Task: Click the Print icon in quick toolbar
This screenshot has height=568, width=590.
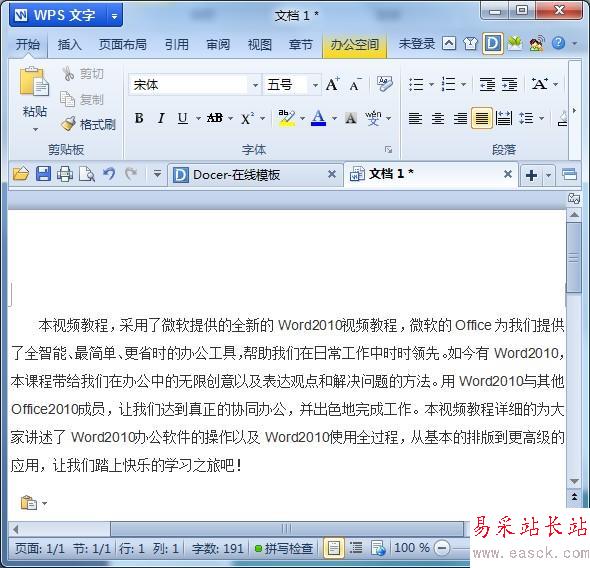Action: (65, 174)
